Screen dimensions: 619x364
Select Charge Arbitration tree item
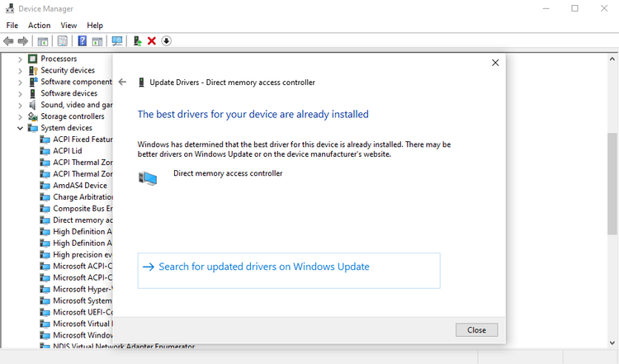click(x=83, y=197)
